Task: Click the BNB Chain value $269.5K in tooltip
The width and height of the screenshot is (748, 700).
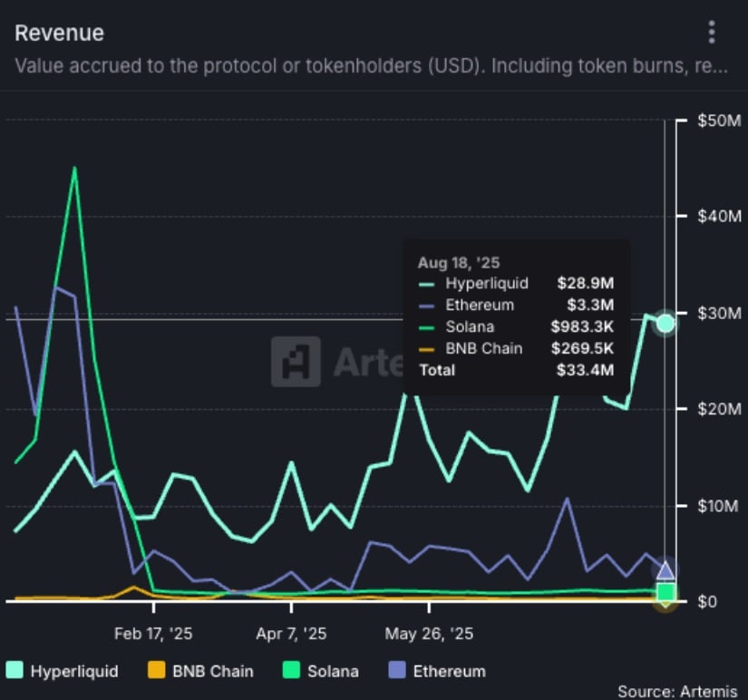Action: click(x=582, y=348)
